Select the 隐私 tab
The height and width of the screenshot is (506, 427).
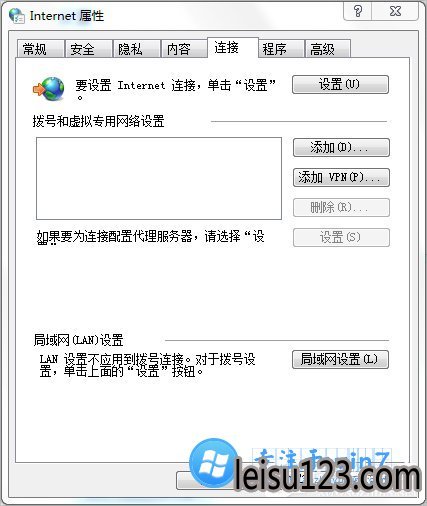136,49
